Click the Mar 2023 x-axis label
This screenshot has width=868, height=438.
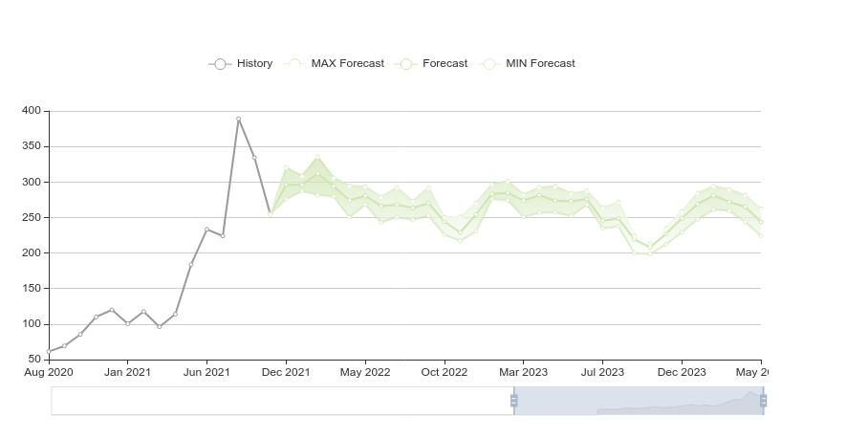pos(523,372)
